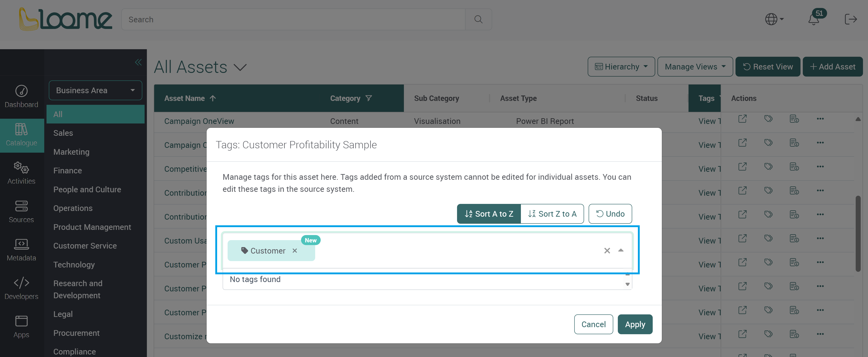Click the Status column header

coord(646,98)
